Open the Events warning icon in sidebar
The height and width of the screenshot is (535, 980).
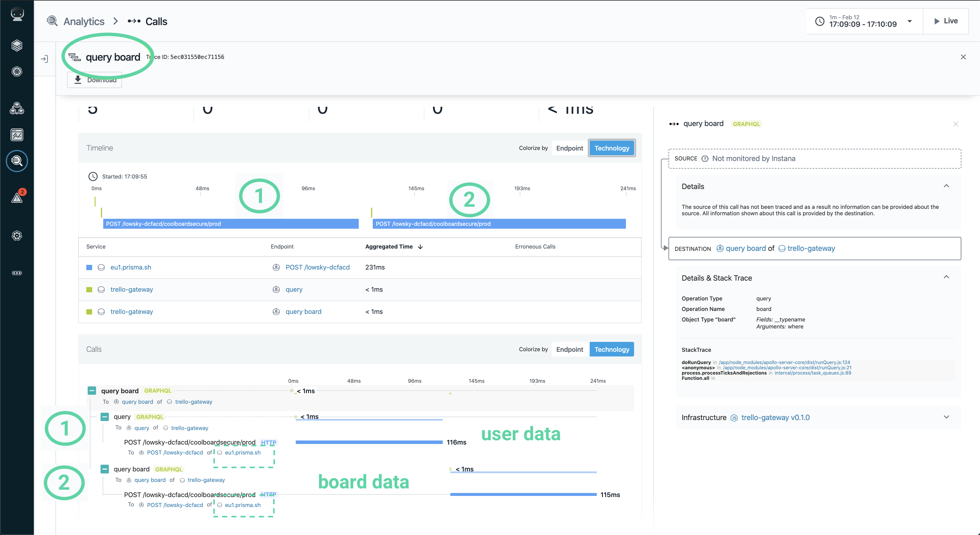[17, 197]
